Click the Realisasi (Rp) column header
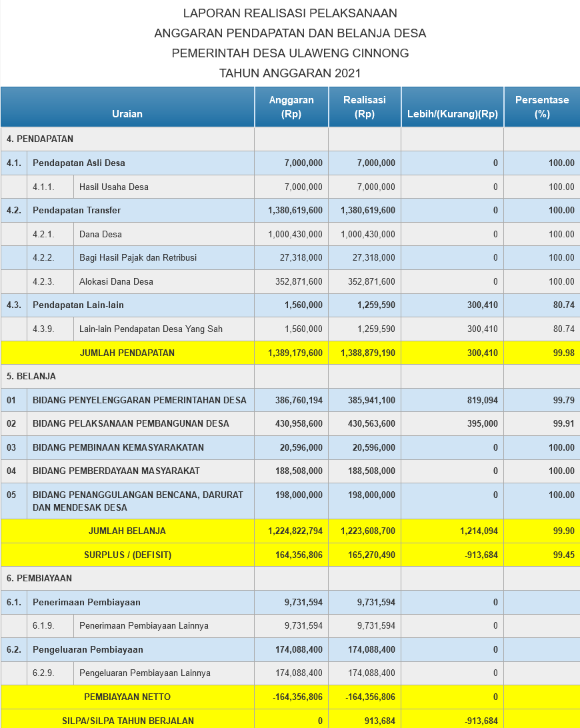Image resolution: width=580 pixels, height=728 pixels. (x=365, y=107)
